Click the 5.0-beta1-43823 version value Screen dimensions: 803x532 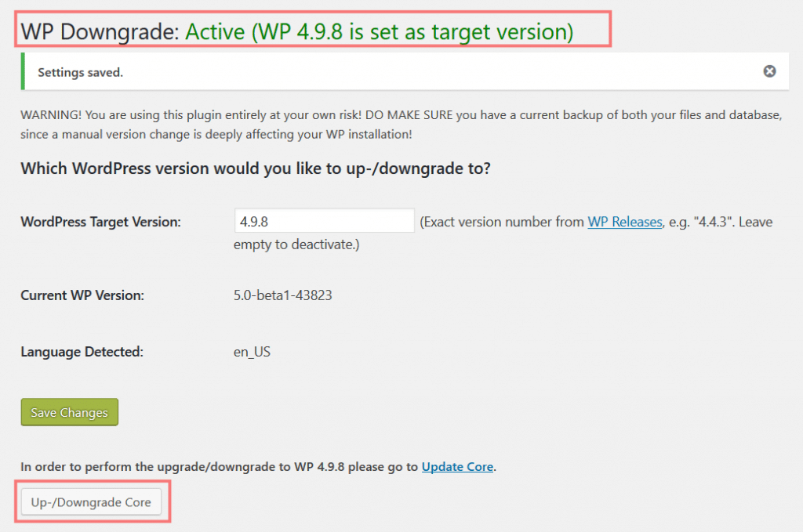pyautogui.click(x=282, y=295)
